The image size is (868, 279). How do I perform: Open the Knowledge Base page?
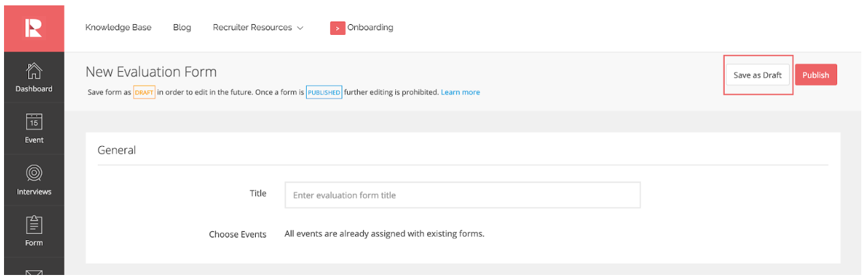pos(118,27)
